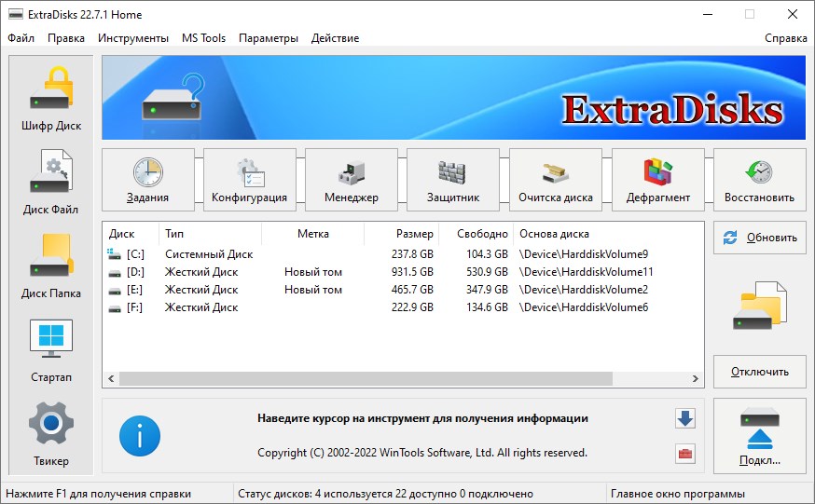Viewport: 815px width, 504px height.
Task: Click the 530.9 GB free space value
Action: (x=487, y=272)
